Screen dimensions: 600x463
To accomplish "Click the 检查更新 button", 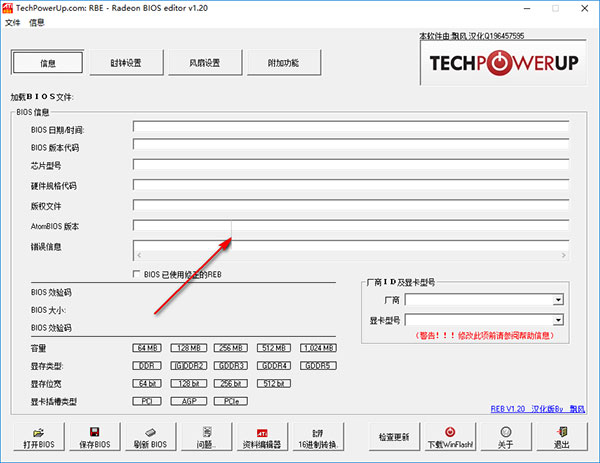I will tap(394, 437).
